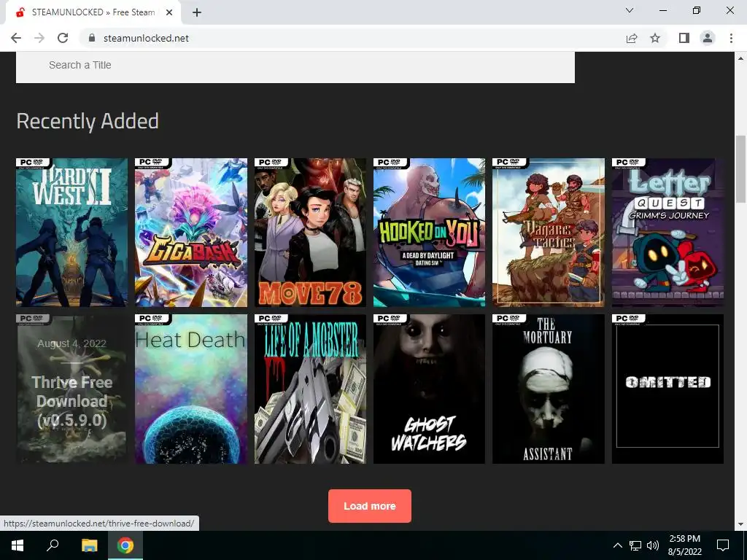The height and width of the screenshot is (560, 747).
Task: Open Hooked on You game cover
Action: click(429, 233)
